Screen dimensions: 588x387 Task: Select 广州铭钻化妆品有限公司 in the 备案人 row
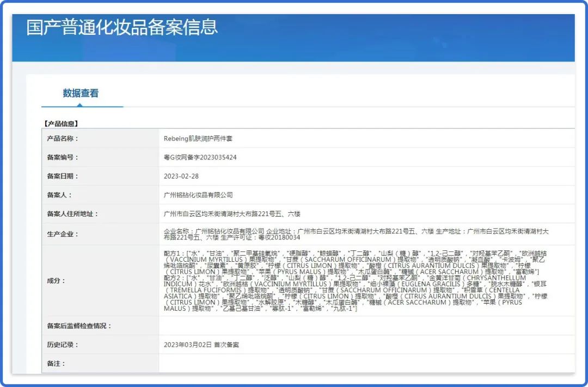pos(198,195)
